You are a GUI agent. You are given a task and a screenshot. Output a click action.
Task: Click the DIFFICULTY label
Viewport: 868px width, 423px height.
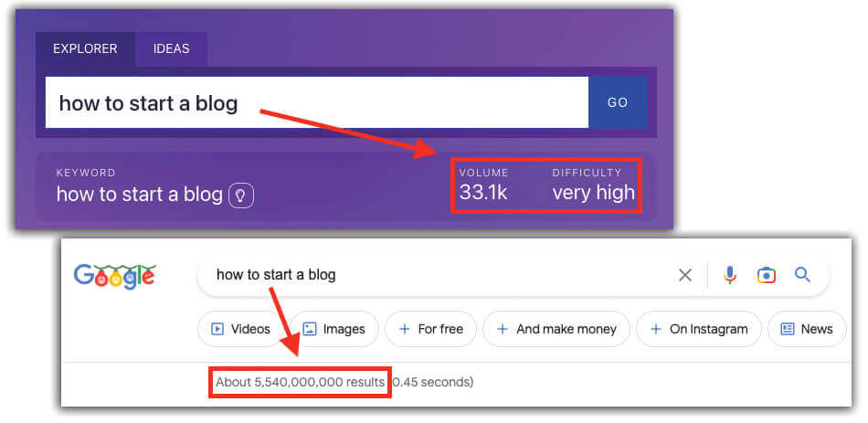587,173
